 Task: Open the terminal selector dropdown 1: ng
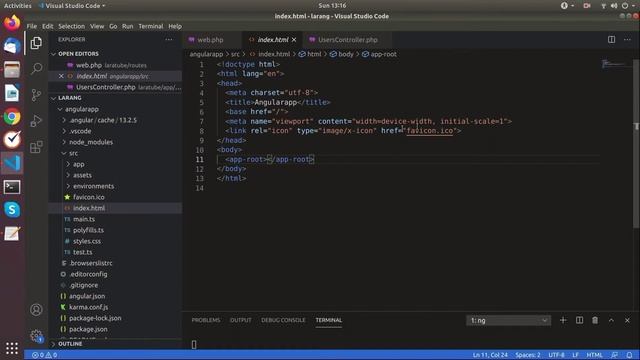coord(508,320)
